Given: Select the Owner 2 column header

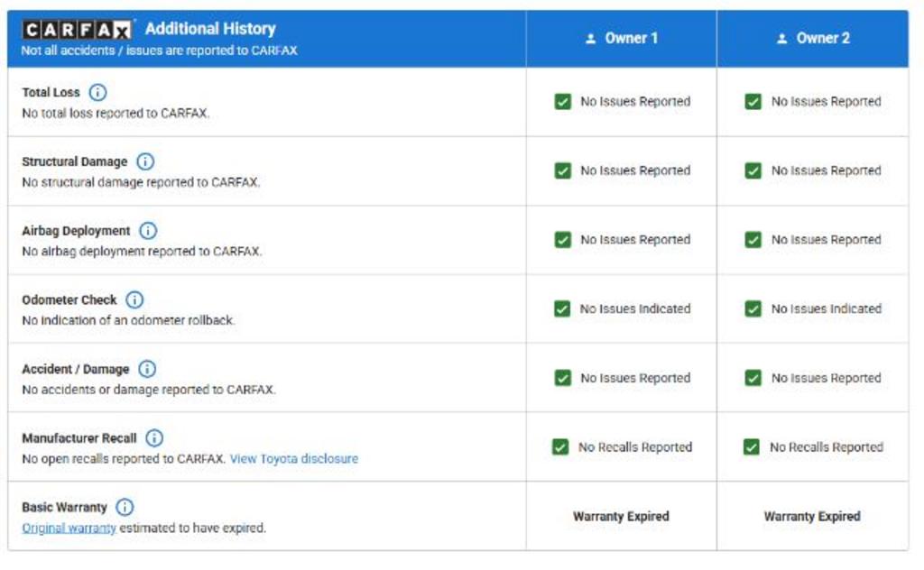Looking at the screenshot, I should (x=813, y=39).
